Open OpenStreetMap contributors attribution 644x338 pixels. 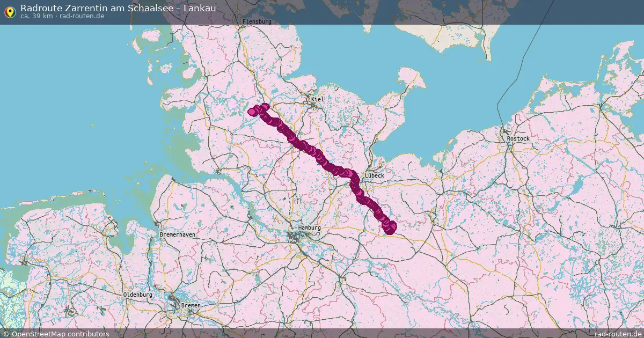pos(56,334)
